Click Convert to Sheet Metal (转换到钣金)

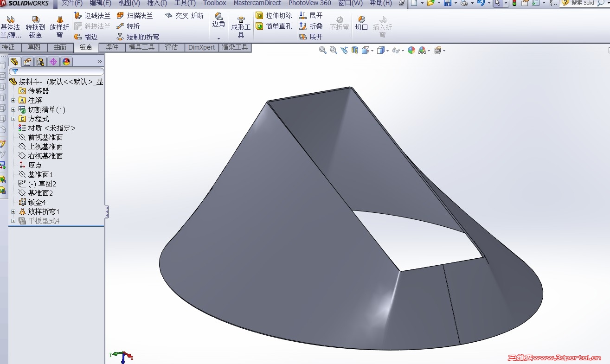35,27
